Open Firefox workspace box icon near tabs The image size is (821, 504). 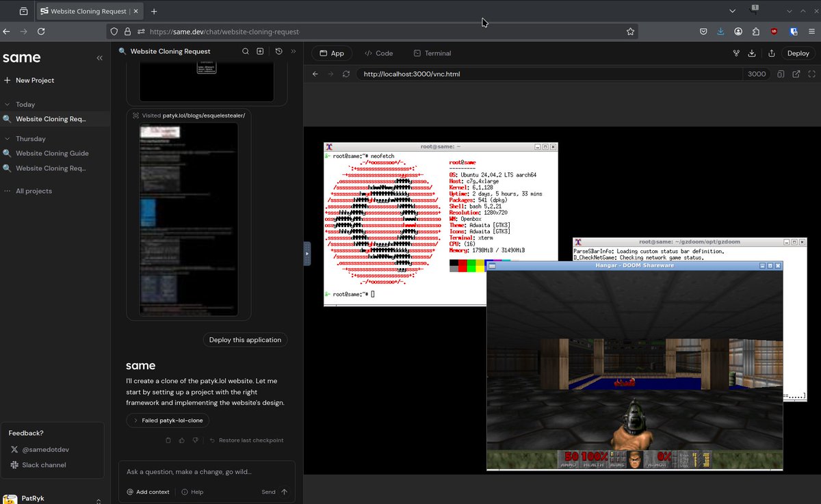click(23, 11)
